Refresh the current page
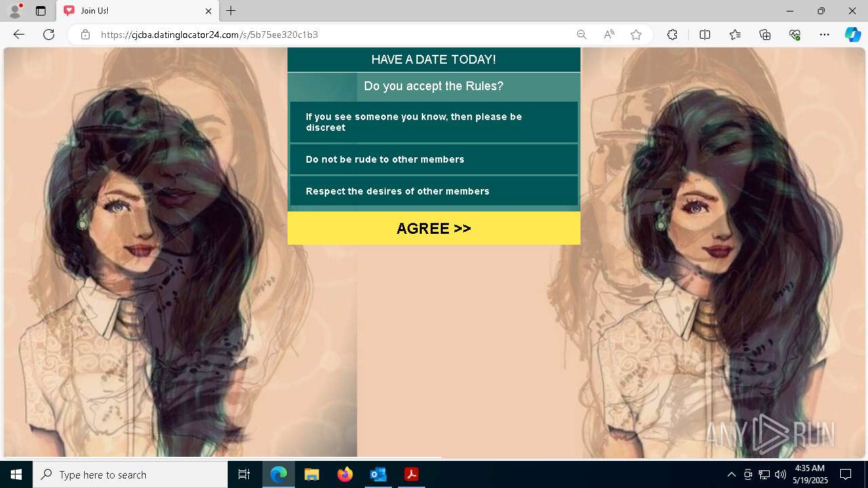 (x=49, y=35)
